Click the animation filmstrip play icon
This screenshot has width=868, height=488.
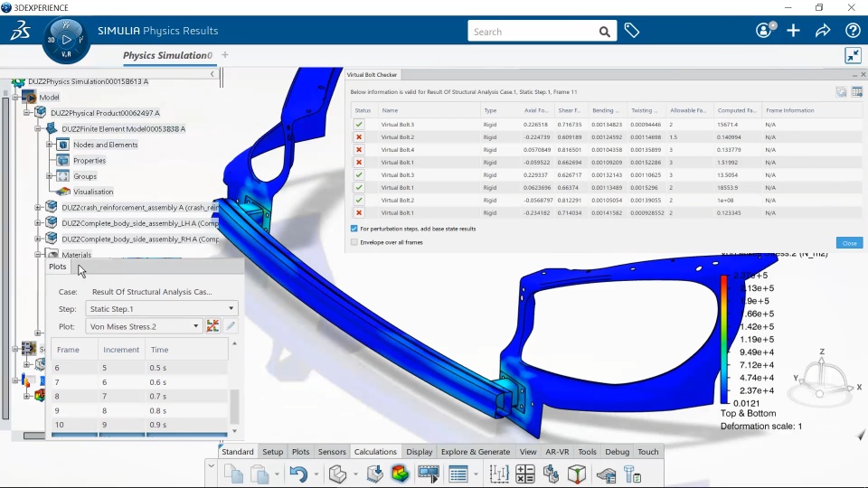[429, 474]
